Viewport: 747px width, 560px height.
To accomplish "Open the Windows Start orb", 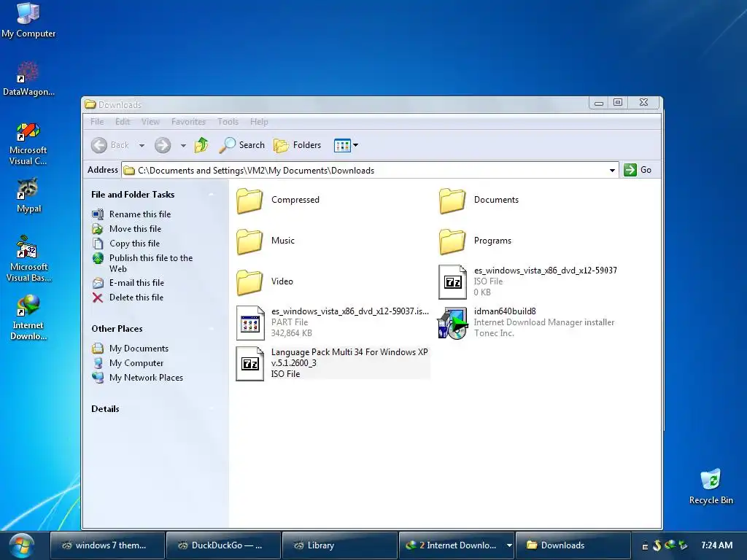I will pos(21,545).
